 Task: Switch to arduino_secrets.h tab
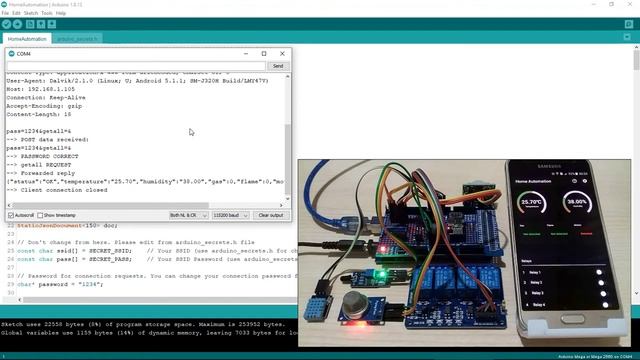77,39
